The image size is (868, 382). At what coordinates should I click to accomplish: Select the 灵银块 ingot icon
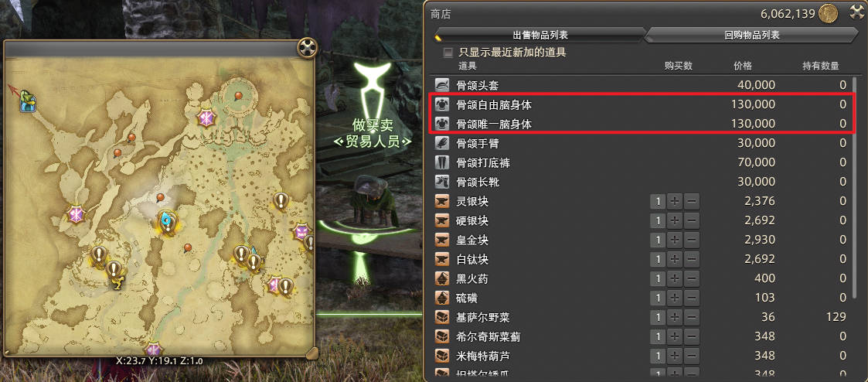tap(442, 201)
